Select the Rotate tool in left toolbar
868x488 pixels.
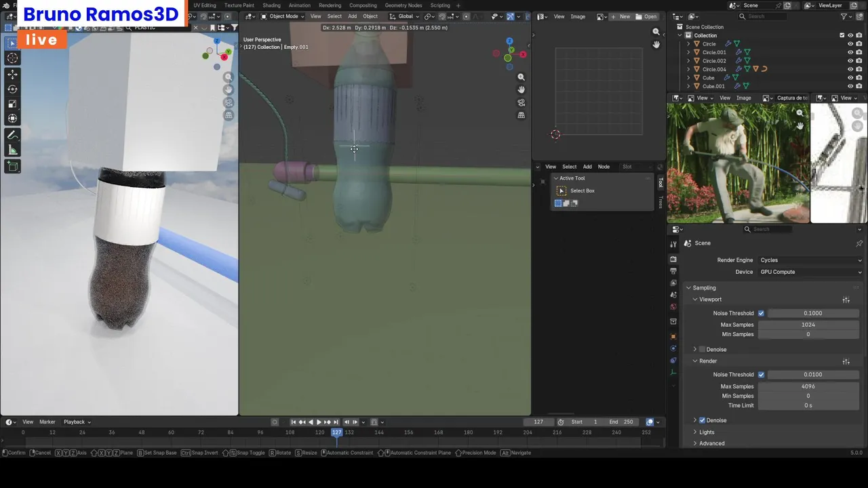12,89
